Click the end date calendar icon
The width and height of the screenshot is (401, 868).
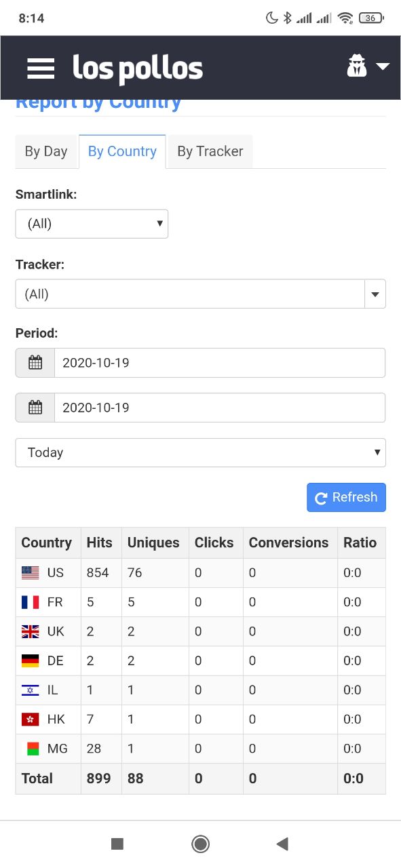tap(35, 408)
